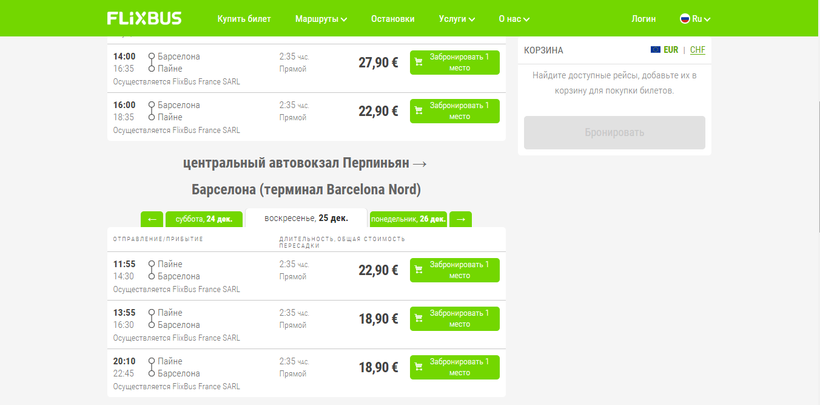
Task: Click the Russian flag language icon
Action: (685, 18)
